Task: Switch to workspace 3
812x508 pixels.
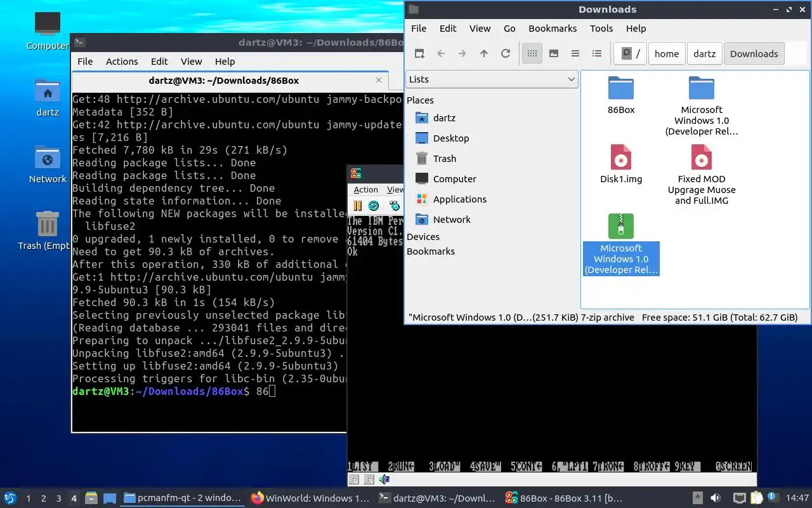Action: [58, 498]
